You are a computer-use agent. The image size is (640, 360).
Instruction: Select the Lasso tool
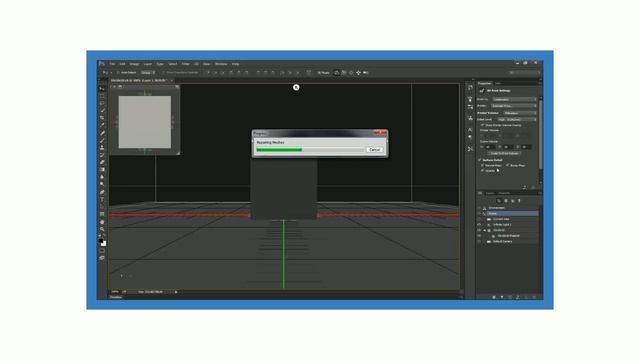pyautogui.click(x=102, y=103)
